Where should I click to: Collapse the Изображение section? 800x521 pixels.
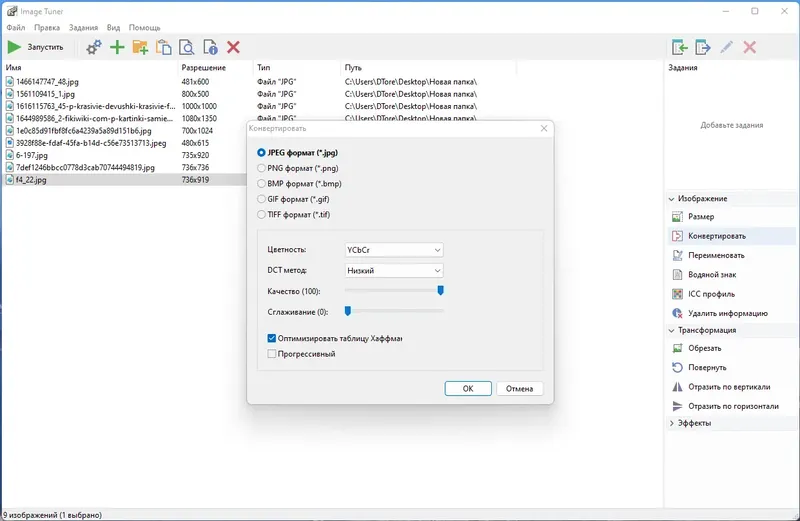(x=671, y=199)
